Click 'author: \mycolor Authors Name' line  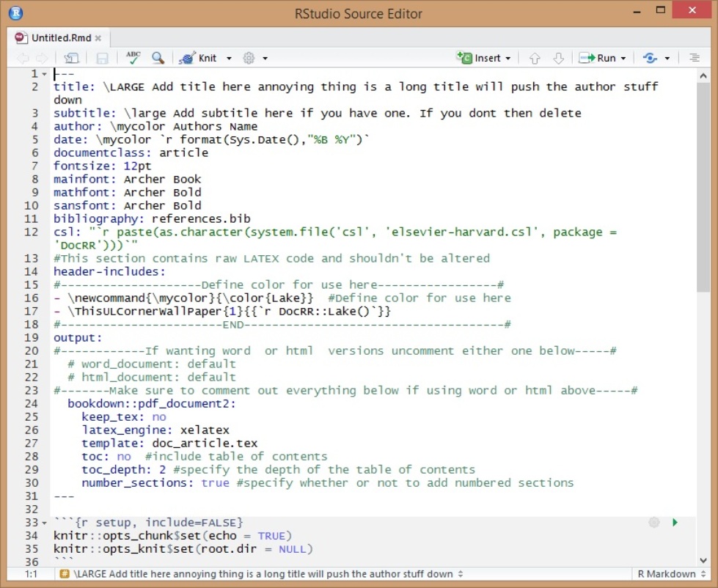pos(155,126)
